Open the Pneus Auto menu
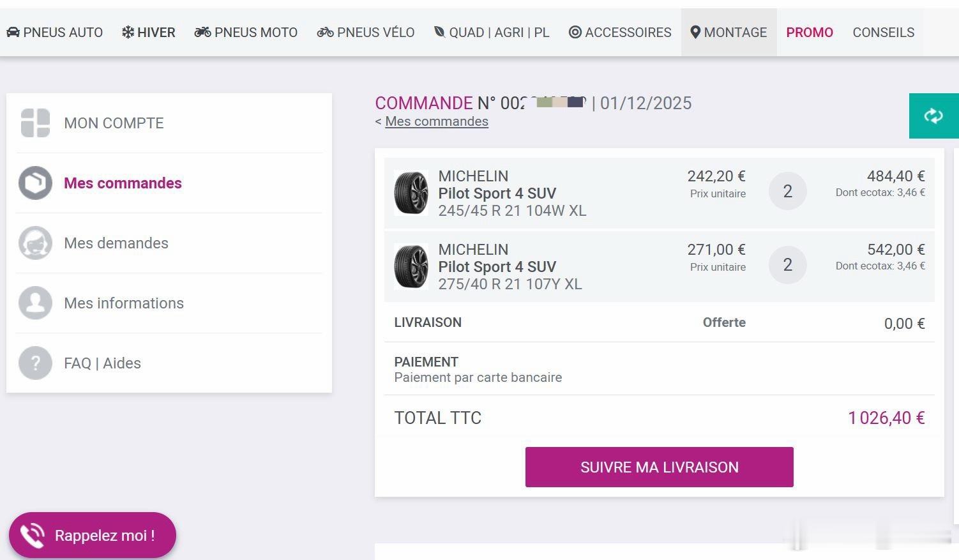Image resolution: width=959 pixels, height=560 pixels. (x=54, y=33)
